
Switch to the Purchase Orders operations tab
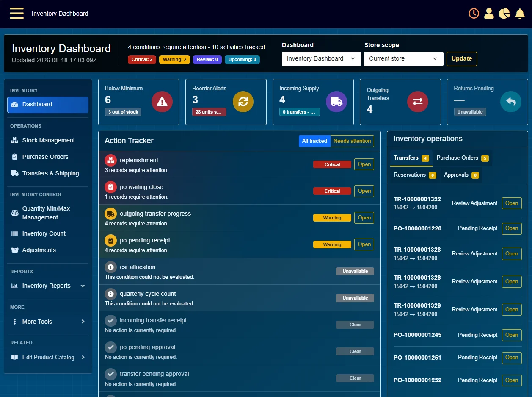(463, 158)
